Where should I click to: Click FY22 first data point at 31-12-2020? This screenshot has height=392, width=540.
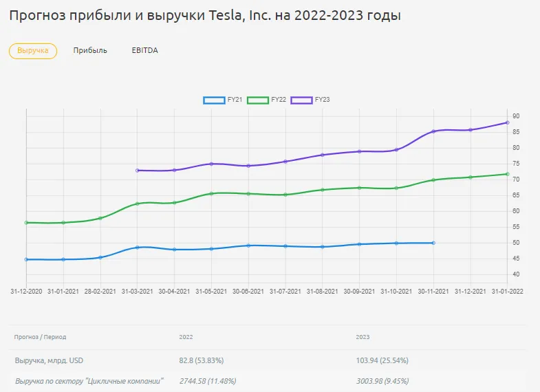(x=26, y=223)
